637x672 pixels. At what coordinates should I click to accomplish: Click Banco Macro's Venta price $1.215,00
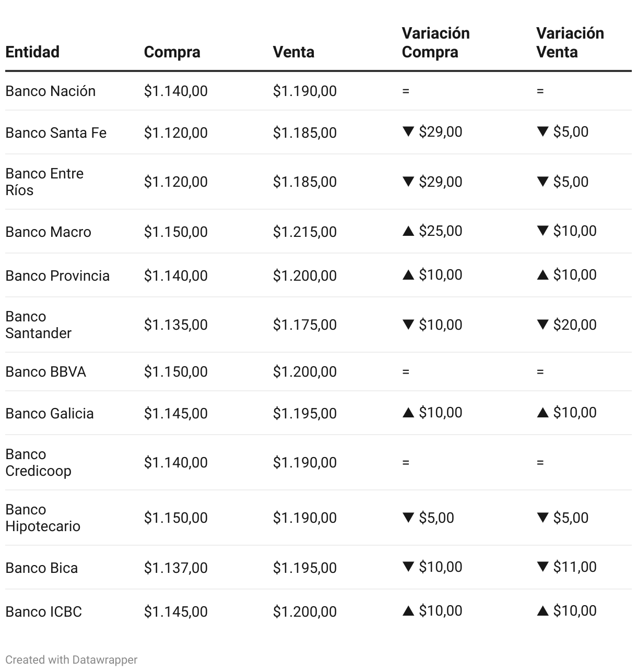(304, 232)
